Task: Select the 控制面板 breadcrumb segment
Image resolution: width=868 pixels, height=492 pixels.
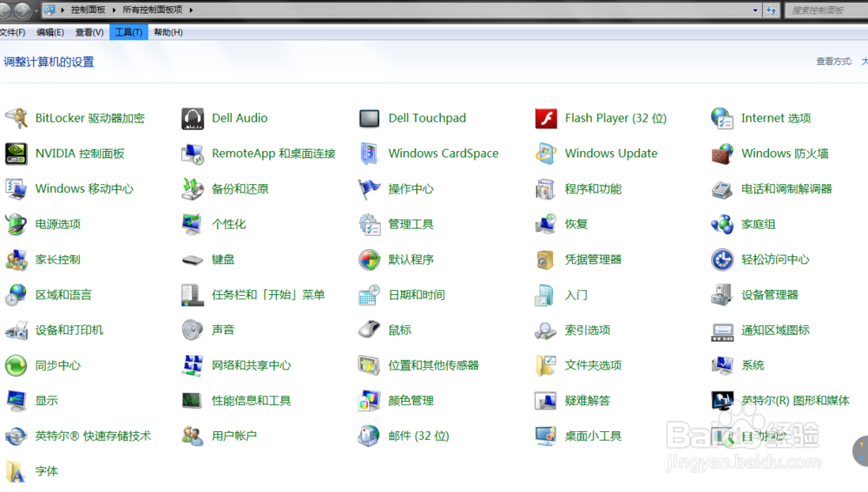Action: pos(88,10)
